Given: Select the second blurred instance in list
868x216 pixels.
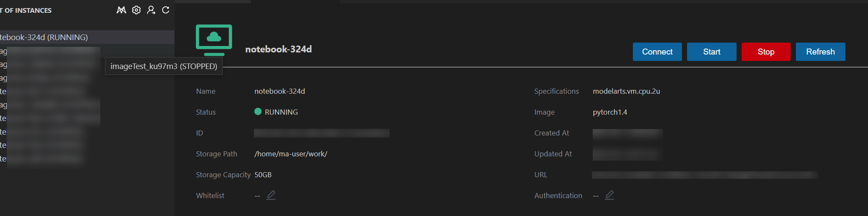Looking at the screenshot, I should point(50,64).
